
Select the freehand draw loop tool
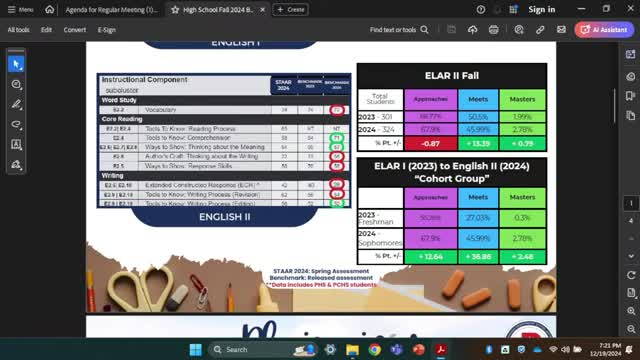[16, 124]
